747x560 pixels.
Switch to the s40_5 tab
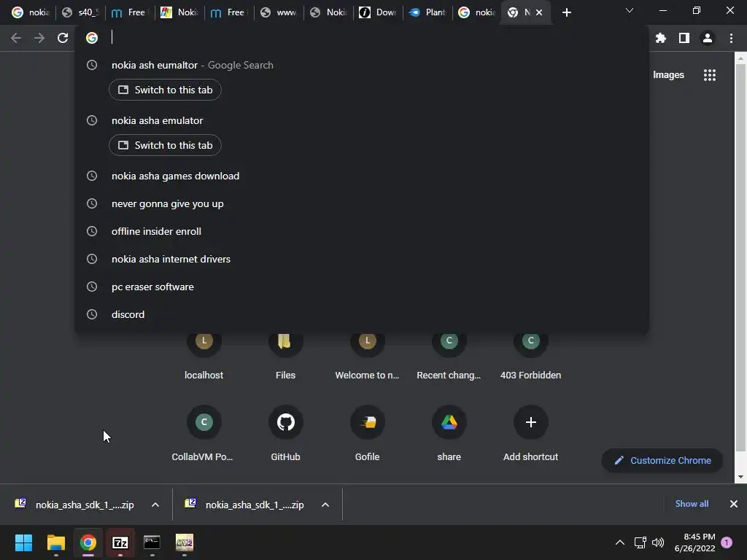81,12
